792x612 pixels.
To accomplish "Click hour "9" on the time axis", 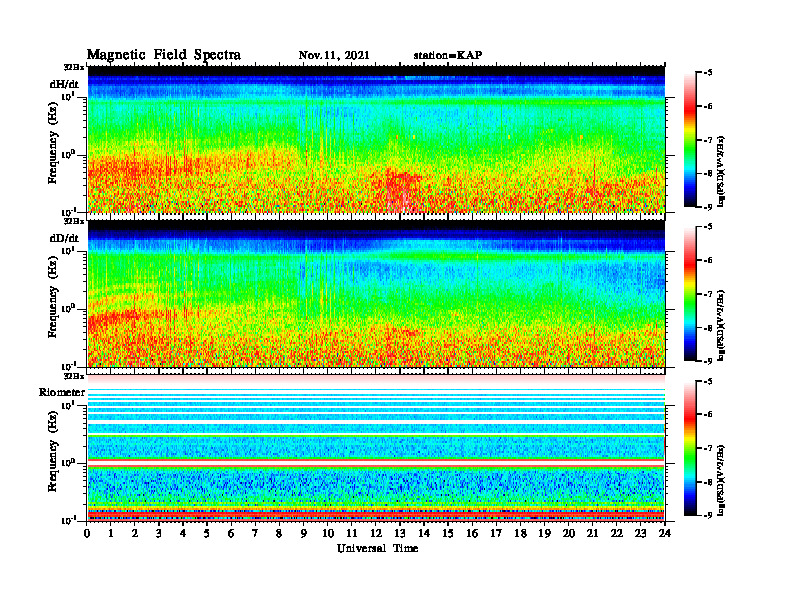I will (x=304, y=533).
